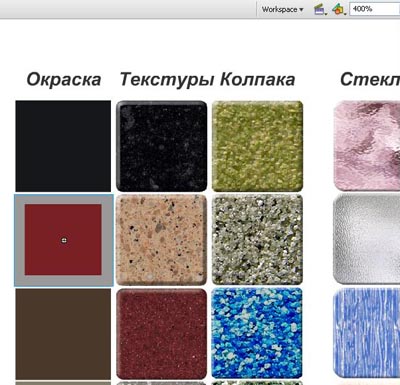Click the Окраска heading
The height and width of the screenshot is (385, 400).
64,79
